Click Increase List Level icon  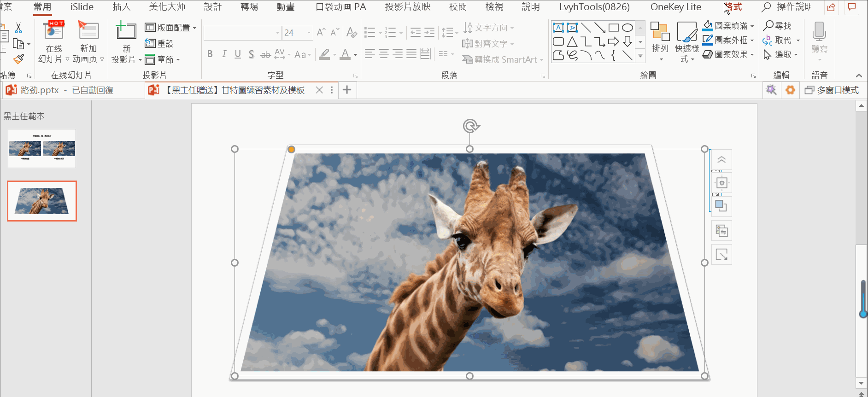429,32
